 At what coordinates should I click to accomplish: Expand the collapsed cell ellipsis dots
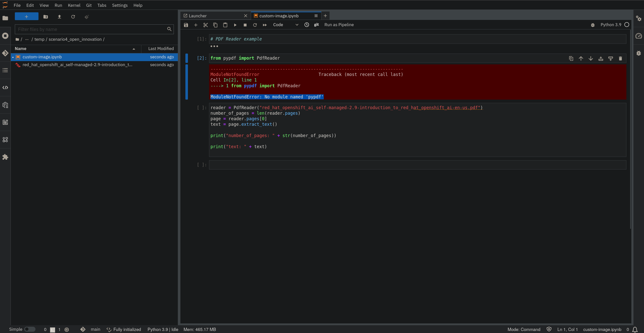214,46
